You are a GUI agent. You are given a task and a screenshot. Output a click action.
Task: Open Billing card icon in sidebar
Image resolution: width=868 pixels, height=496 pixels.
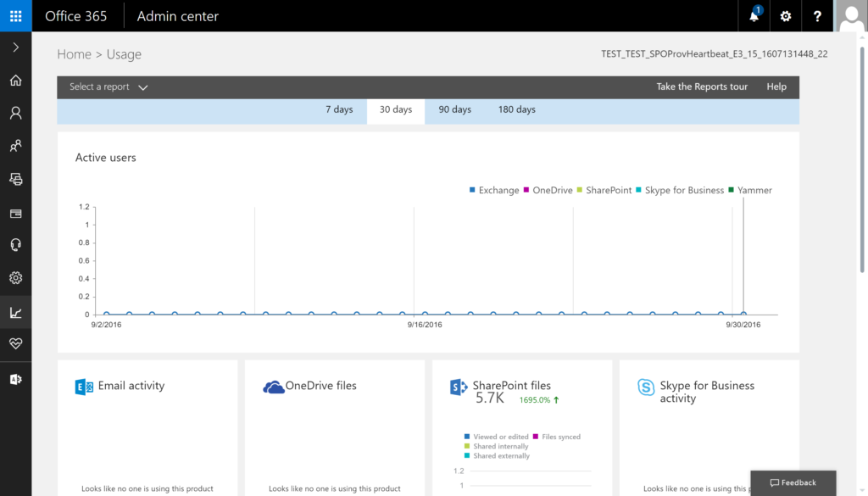tap(15, 213)
